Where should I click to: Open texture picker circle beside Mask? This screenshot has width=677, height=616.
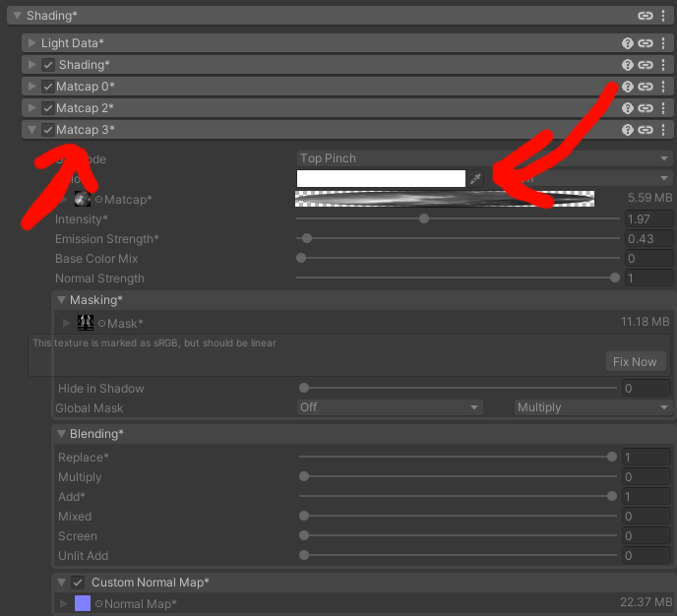click(x=102, y=324)
